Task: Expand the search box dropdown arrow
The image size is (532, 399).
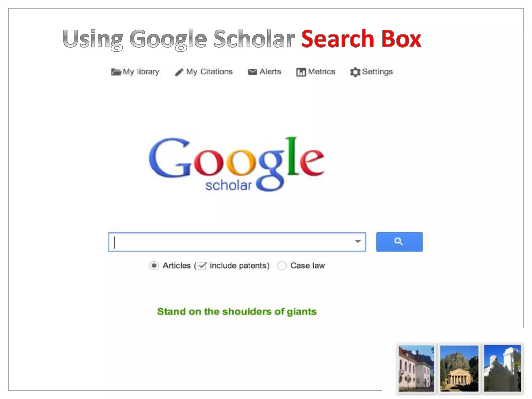Action: pyautogui.click(x=358, y=242)
